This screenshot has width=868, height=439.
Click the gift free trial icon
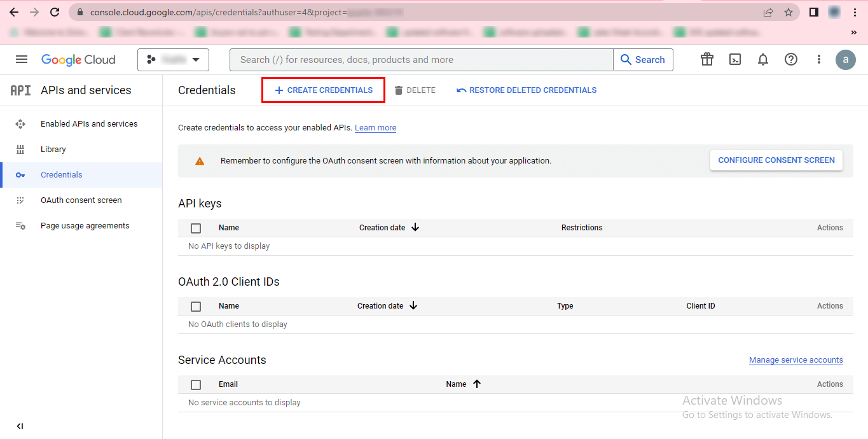click(707, 60)
